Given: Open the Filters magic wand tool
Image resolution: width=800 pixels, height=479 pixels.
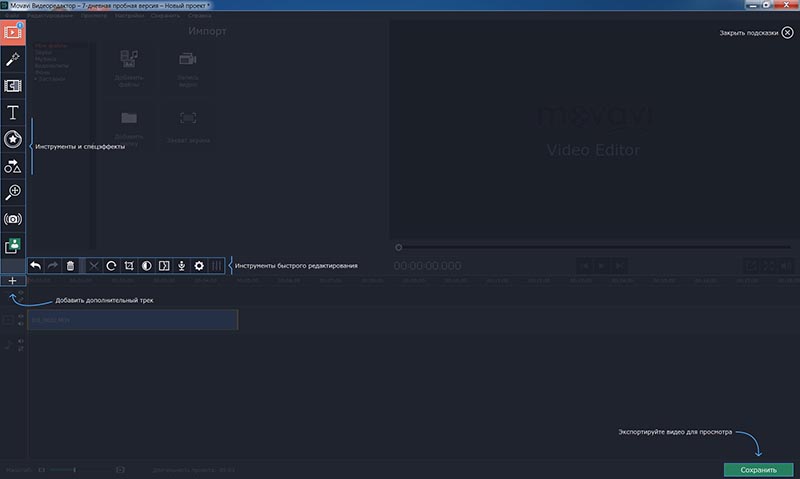Looking at the screenshot, I should click(13, 59).
